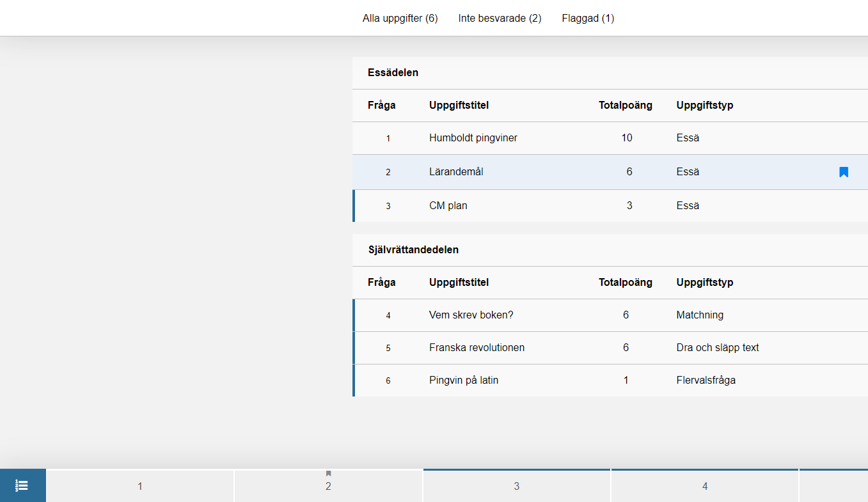Click Uppgiftstitel column header in Essädelen table
Image resolution: width=868 pixels, height=502 pixels.
[459, 106]
